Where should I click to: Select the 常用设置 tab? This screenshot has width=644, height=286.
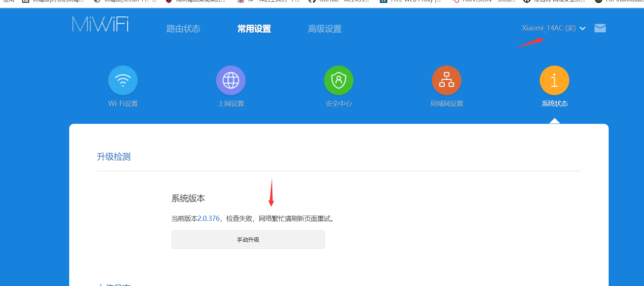254,29
